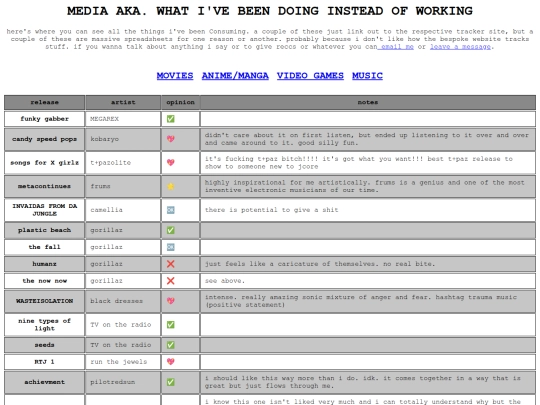Screen dimensions: 540x405
Task: Click the star icon for metacontinues
Action: pos(170,186)
